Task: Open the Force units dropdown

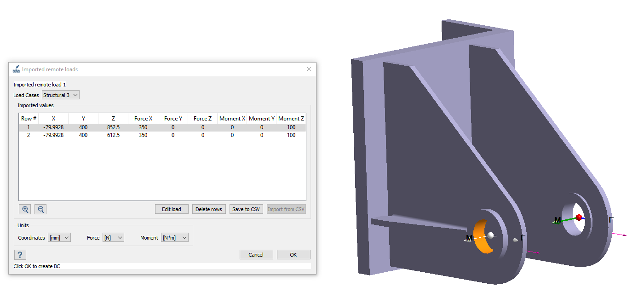Action: [x=113, y=238]
